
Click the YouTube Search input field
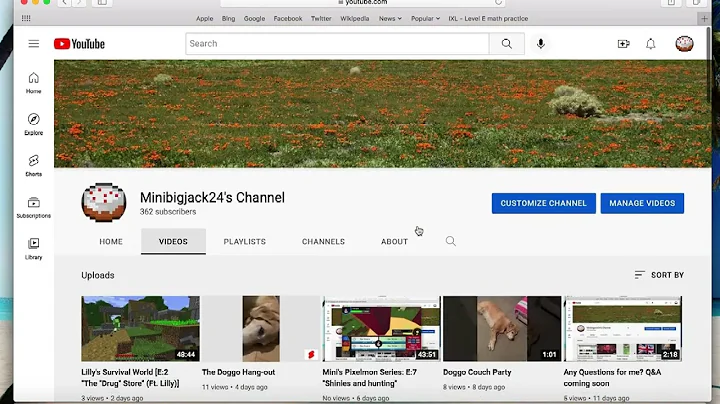338,44
